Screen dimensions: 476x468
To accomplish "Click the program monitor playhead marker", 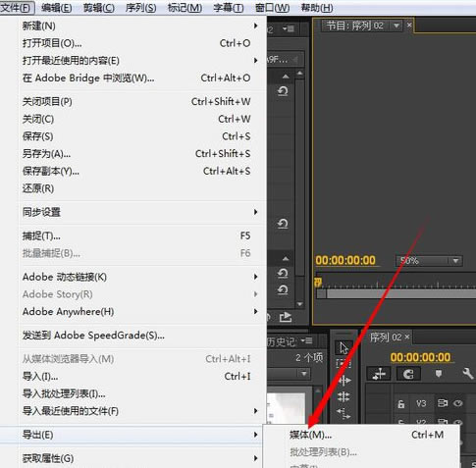I will [x=318, y=282].
